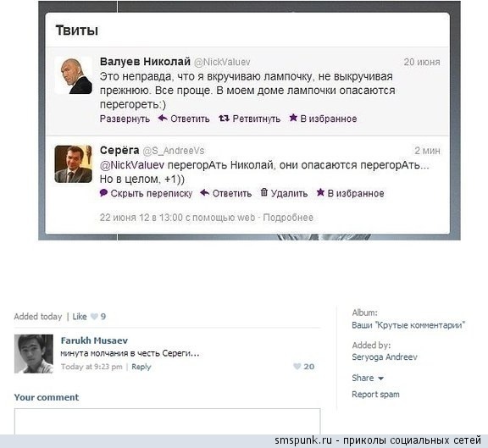The height and width of the screenshot is (448, 488).
Task: Click the star icon on Серёга's tweet
Action: point(320,192)
